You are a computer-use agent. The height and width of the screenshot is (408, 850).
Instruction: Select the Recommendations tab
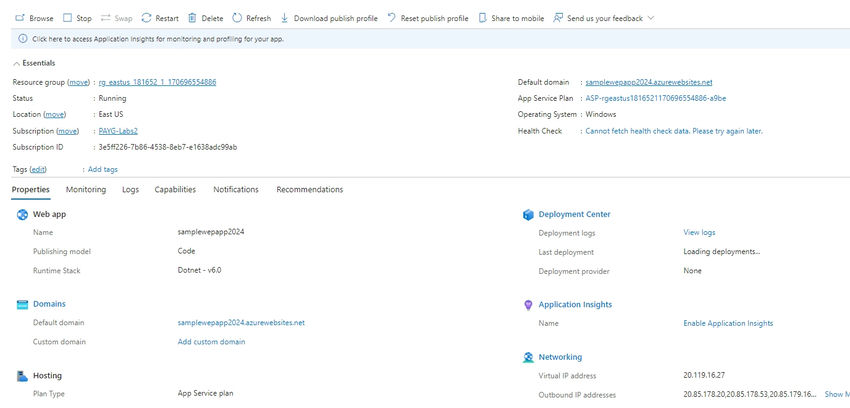tap(309, 189)
